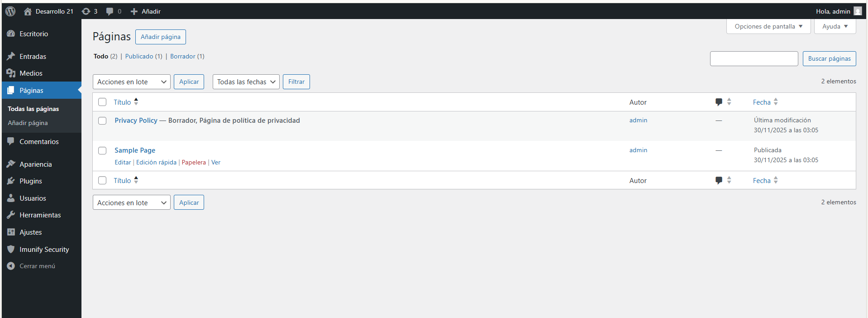Click the Añadir página button
Screen dimensions: 868x318
(160, 37)
